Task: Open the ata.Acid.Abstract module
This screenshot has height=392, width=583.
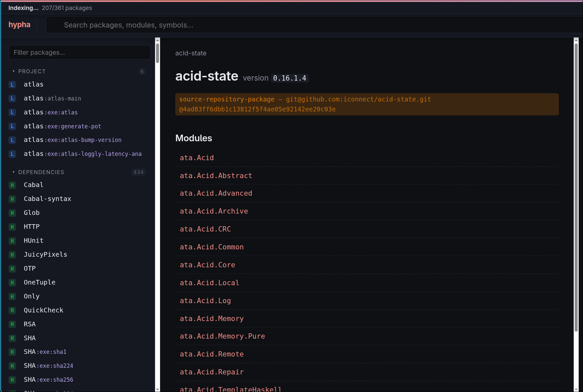Action: point(216,176)
